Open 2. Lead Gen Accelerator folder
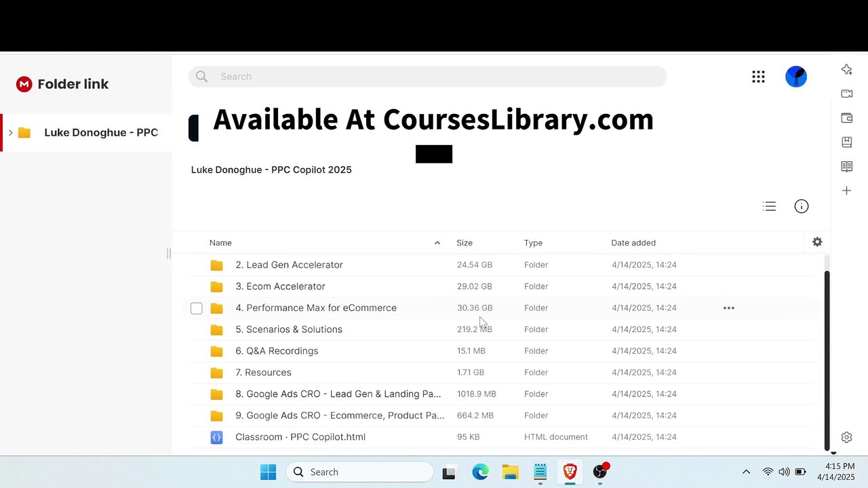The image size is (868, 488). [289, 265]
